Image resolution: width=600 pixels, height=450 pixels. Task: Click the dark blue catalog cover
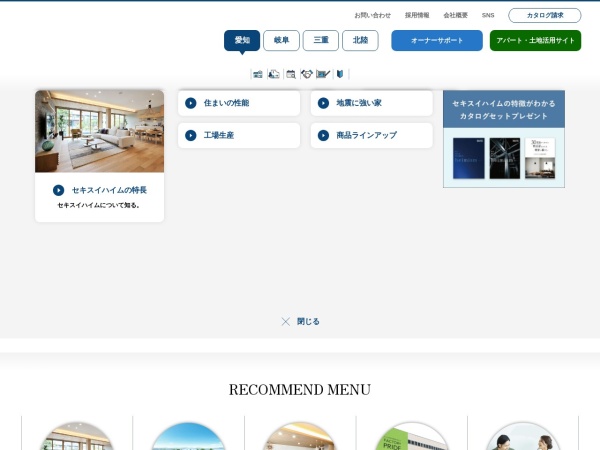pyautogui.click(x=469, y=158)
